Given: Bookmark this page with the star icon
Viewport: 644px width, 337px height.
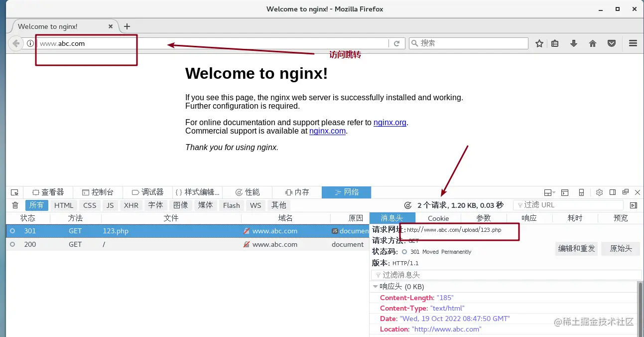Looking at the screenshot, I should point(539,43).
